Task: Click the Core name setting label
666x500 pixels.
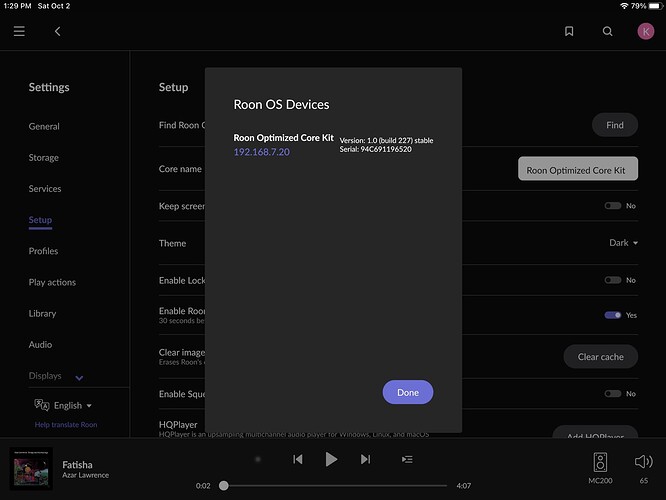Action: point(180,169)
